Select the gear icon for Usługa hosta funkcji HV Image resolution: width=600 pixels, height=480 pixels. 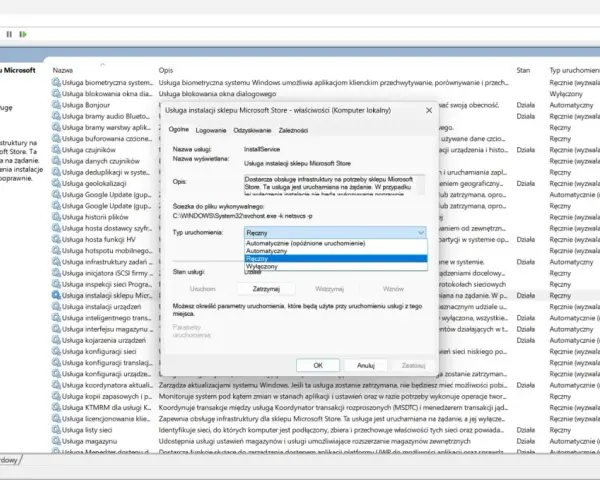click(56, 239)
